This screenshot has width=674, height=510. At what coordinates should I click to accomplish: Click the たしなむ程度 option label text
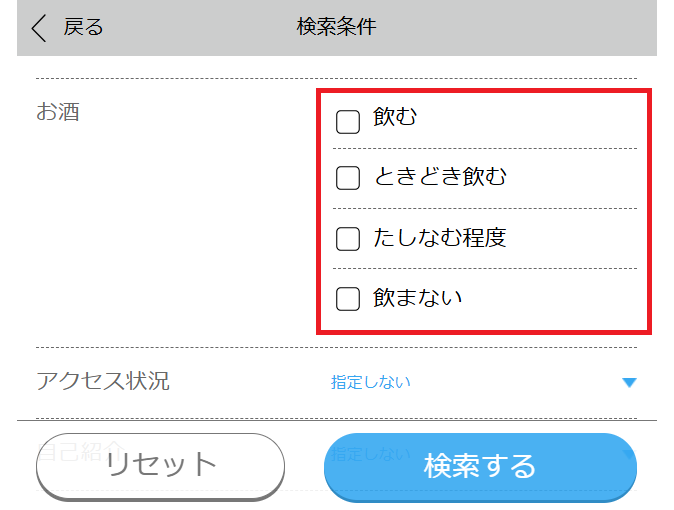pos(440,238)
